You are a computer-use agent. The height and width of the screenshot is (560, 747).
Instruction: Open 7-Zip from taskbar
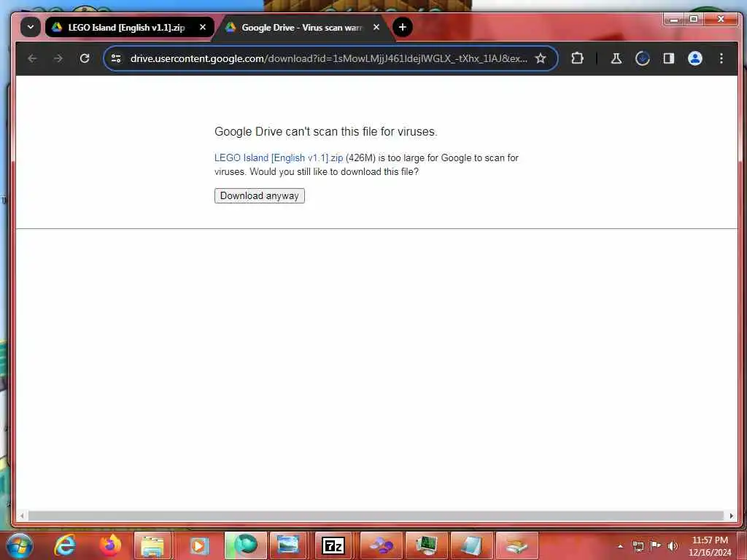point(333,545)
